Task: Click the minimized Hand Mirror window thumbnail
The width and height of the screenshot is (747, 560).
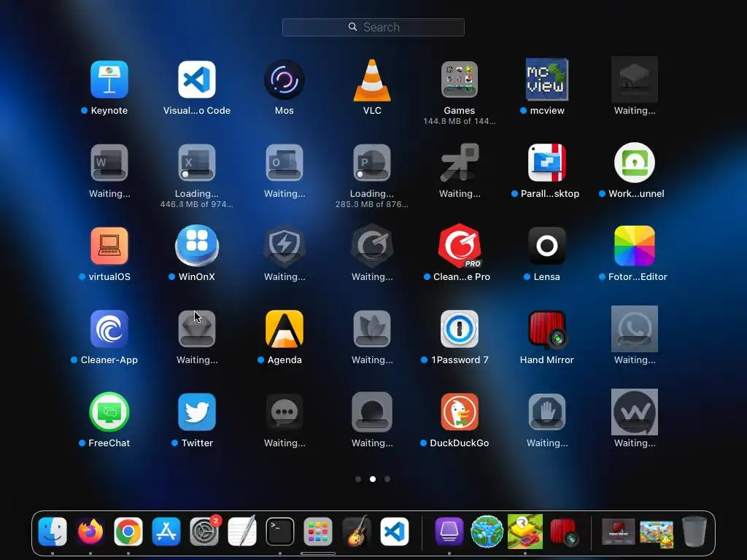Action: tap(619, 532)
